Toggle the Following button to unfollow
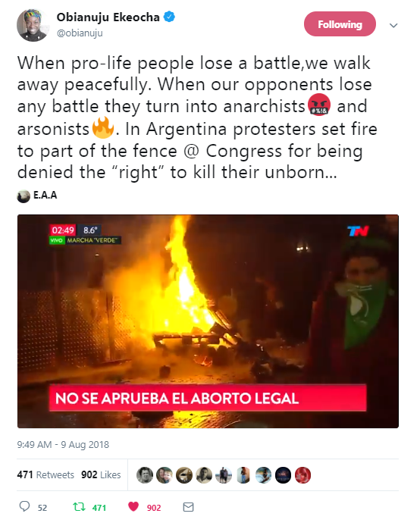This screenshot has width=420, height=526. pyautogui.click(x=340, y=24)
